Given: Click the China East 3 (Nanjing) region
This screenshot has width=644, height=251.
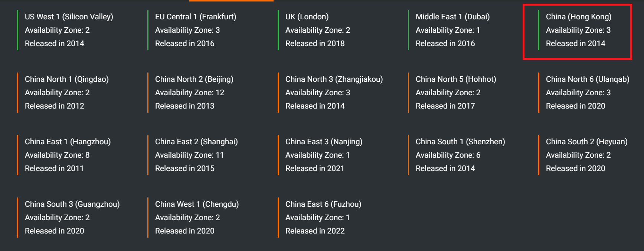Looking at the screenshot, I should pos(324,142).
